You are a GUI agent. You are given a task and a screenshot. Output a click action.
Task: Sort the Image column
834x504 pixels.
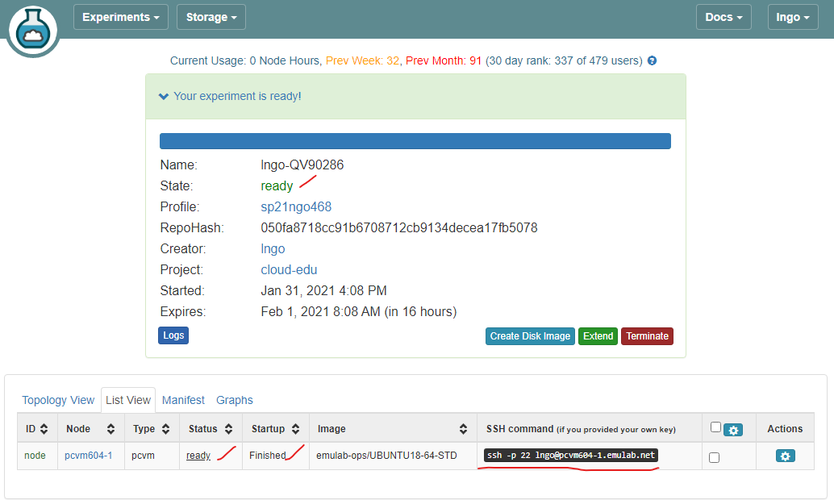coord(462,428)
